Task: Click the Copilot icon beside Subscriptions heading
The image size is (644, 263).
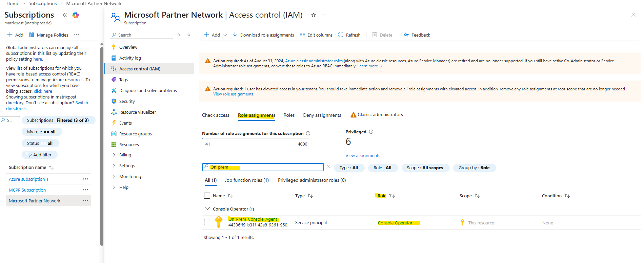Action: click(76, 15)
